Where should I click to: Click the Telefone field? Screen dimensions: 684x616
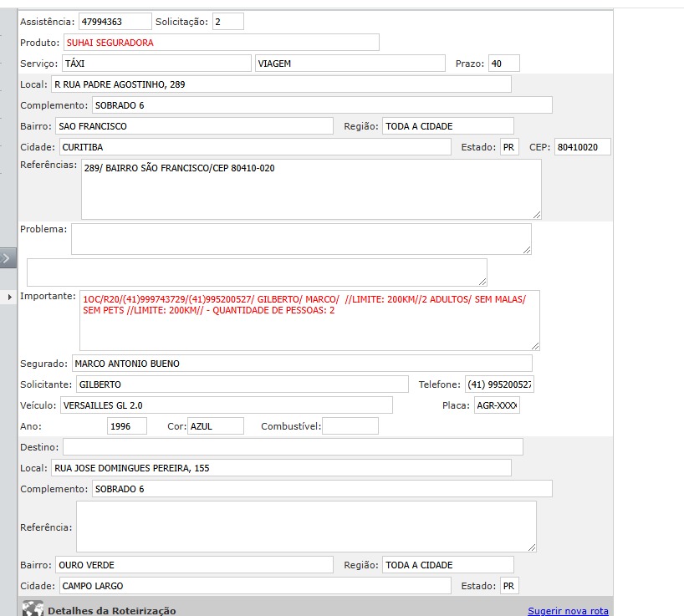(499, 384)
